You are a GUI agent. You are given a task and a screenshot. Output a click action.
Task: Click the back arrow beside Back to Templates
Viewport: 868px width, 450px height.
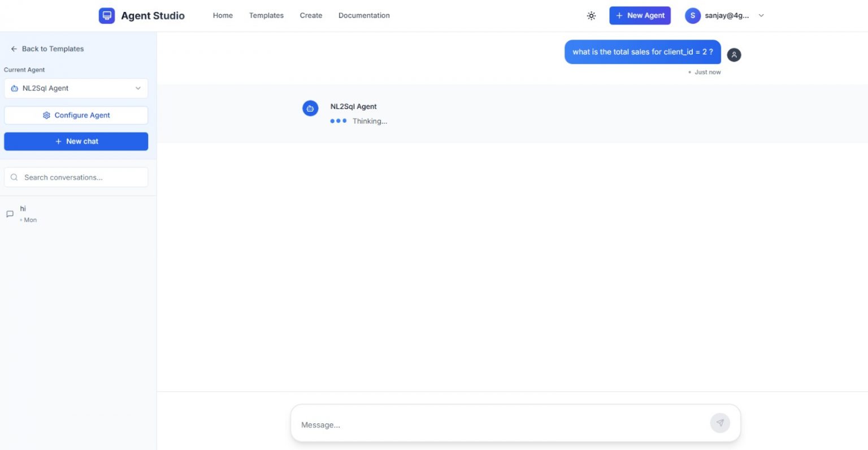14,49
